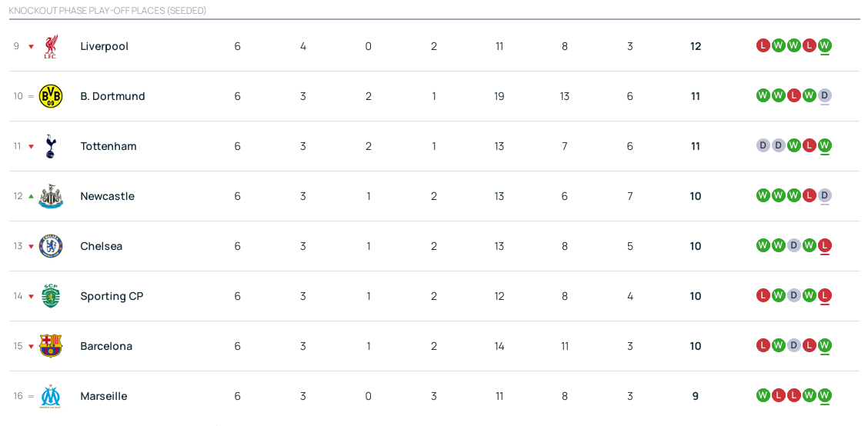Screen dimensions: 868x426
Task: Click Chelsea's latest loss form badge
Action: 825,245
